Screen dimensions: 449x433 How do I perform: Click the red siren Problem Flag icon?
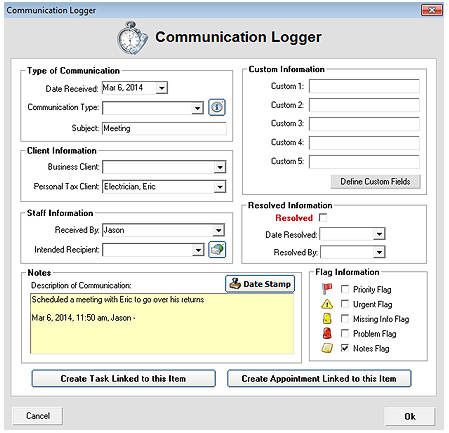tap(327, 333)
